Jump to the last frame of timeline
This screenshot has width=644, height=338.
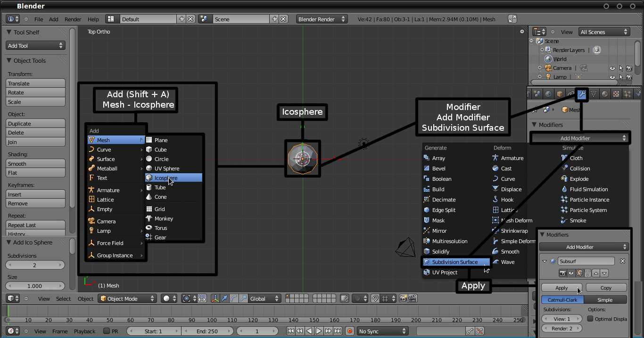(x=338, y=331)
